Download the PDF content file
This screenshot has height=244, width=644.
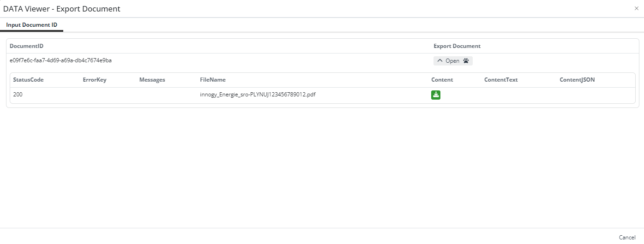click(x=436, y=95)
